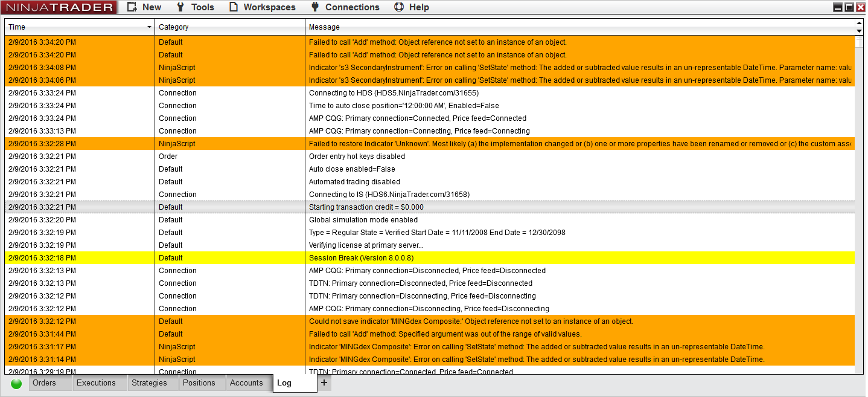The width and height of the screenshot is (868, 397).
Task: Click the Connections plug icon
Action: (314, 7)
